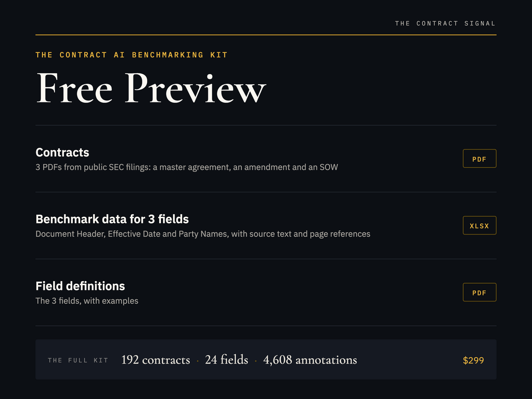Click the Field definitions heading

[80, 286]
